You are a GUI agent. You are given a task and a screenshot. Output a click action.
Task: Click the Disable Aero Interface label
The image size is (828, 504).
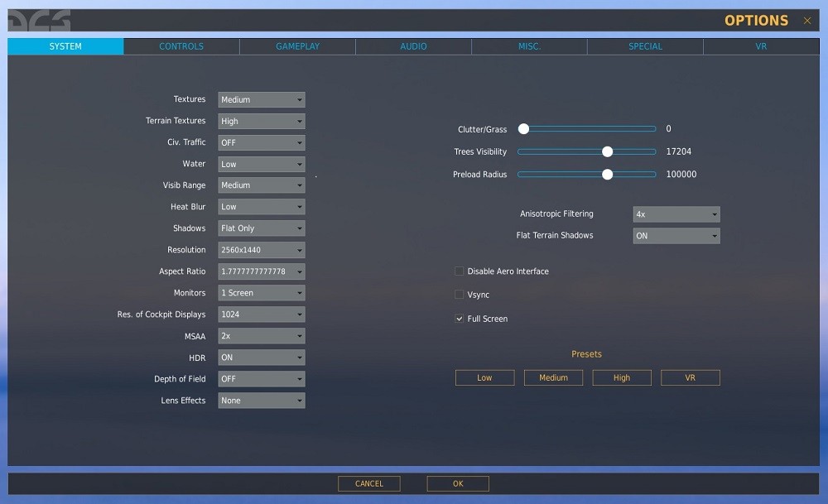pos(508,271)
